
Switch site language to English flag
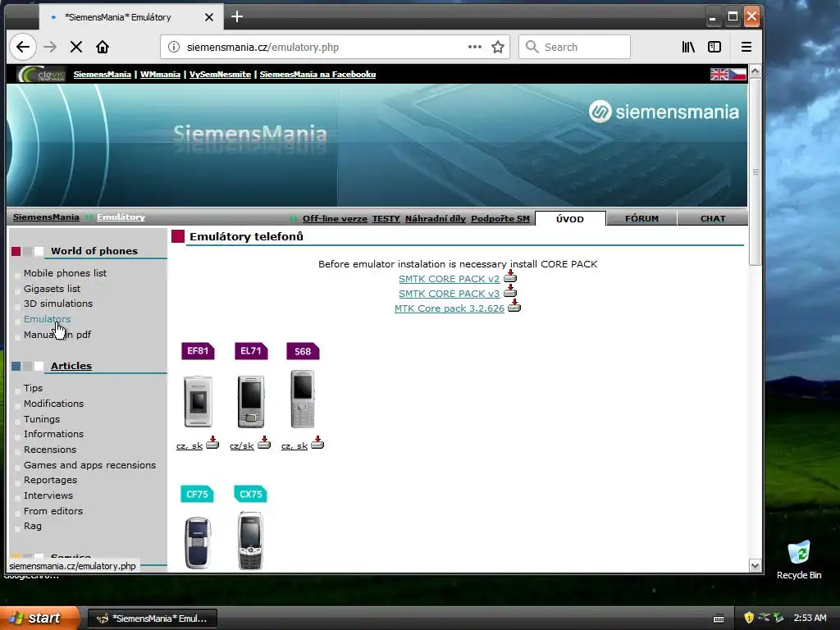(x=719, y=75)
